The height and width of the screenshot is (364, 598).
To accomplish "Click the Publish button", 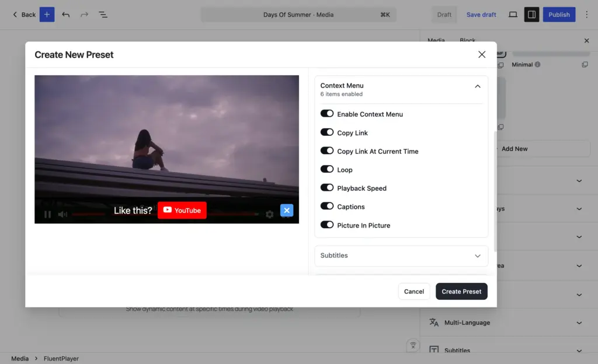I will (x=559, y=15).
